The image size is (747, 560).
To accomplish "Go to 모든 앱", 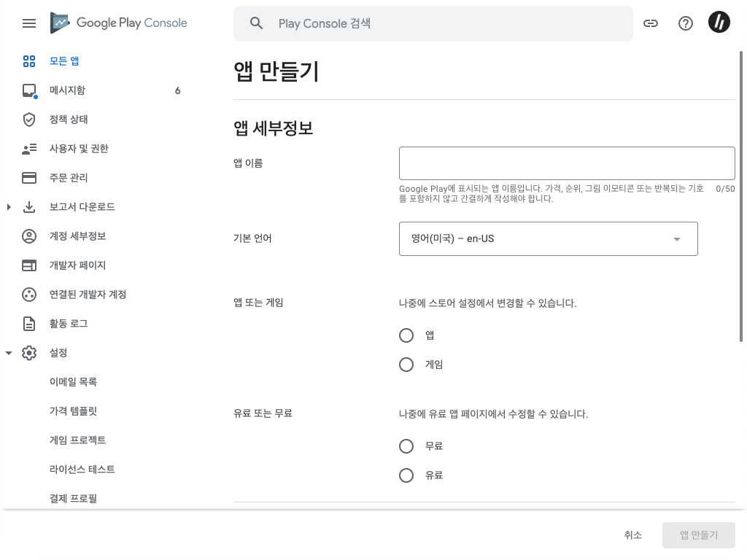I will pos(64,61).
